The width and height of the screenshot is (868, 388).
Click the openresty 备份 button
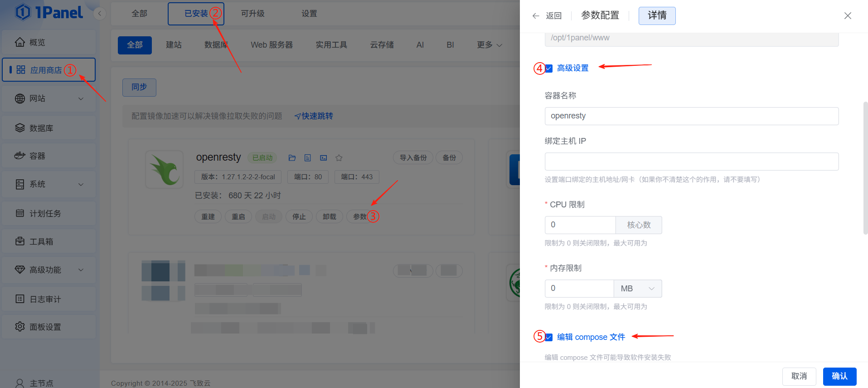[449, 157]
